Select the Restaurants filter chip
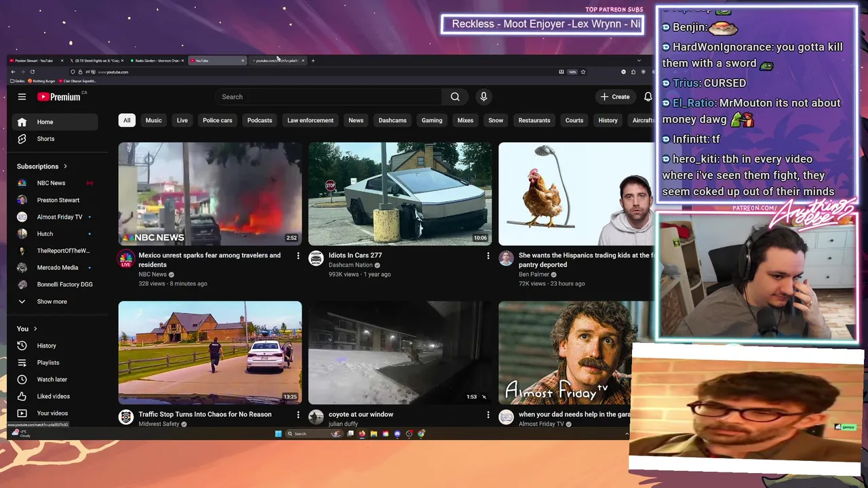The width and height of the screenshot is (868, 488). click(x=534, y=121)
